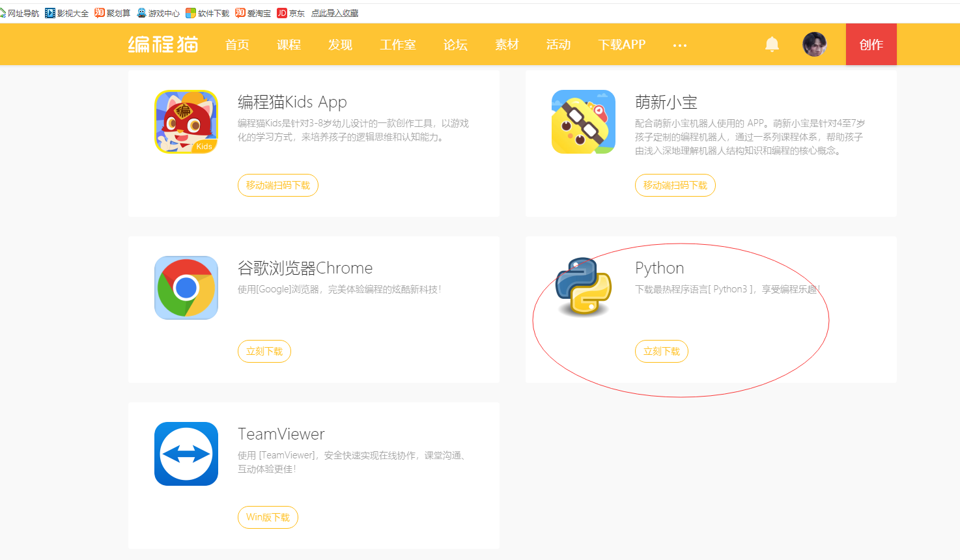Open the 素材 menu item
Image resolution: width=960 pixels, height=560 pixels.
pyautogui.click(x=507, y=45)
